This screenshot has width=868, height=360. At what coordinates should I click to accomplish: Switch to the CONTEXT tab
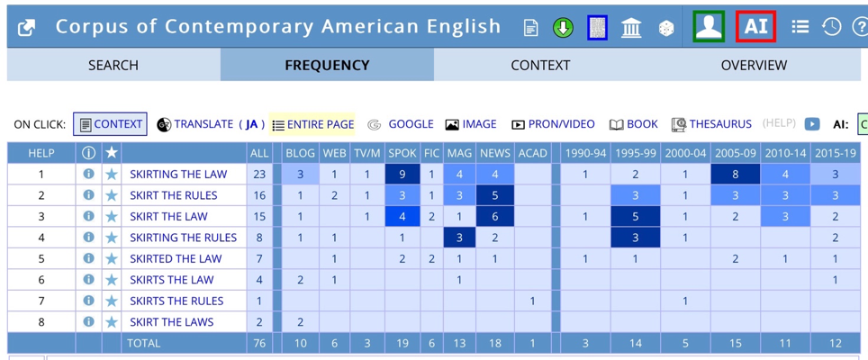point(540,66)
